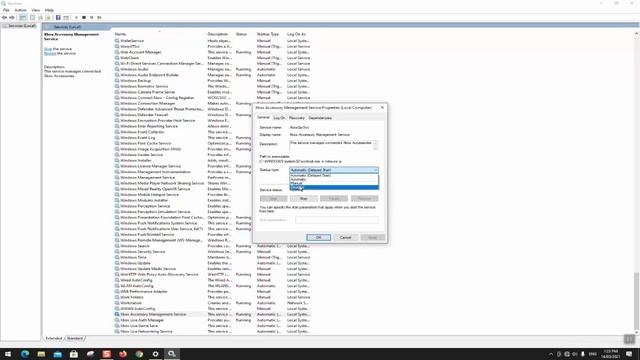Screen dimensions: 640x360
Task: Click the Start parameters input field
Action: [337, 220]
